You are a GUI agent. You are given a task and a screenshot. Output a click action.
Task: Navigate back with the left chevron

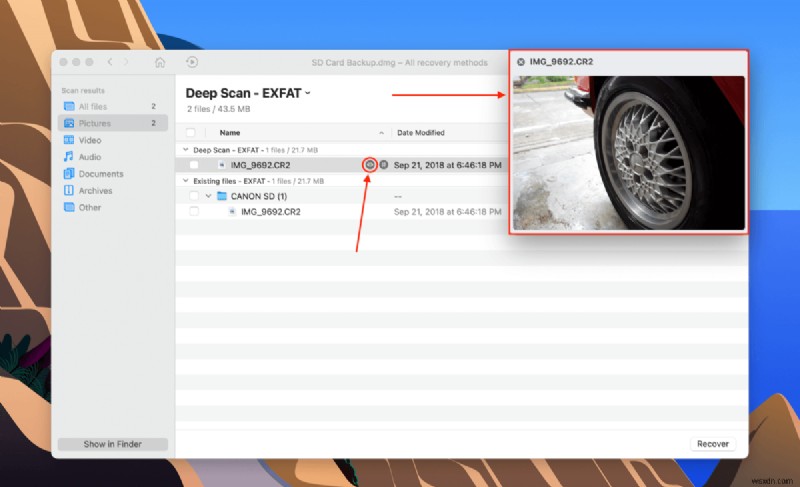pyautogui.click(x=110, y=62)
